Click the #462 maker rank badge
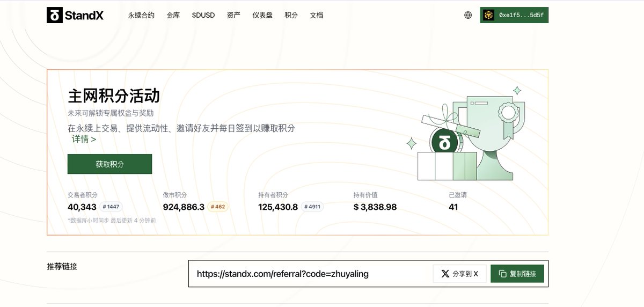This screenshot has height=307, width=644. pyautogui.click(x=217, y=207)
